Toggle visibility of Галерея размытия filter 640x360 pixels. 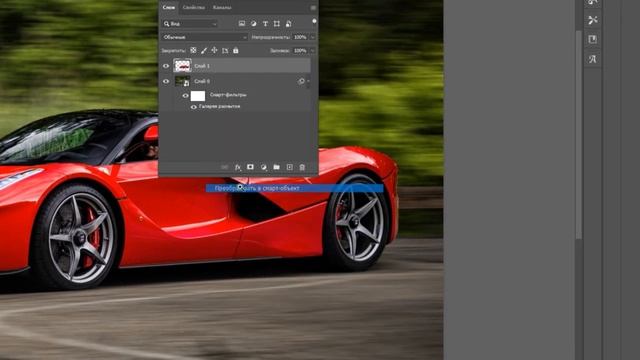click(193, 107)
